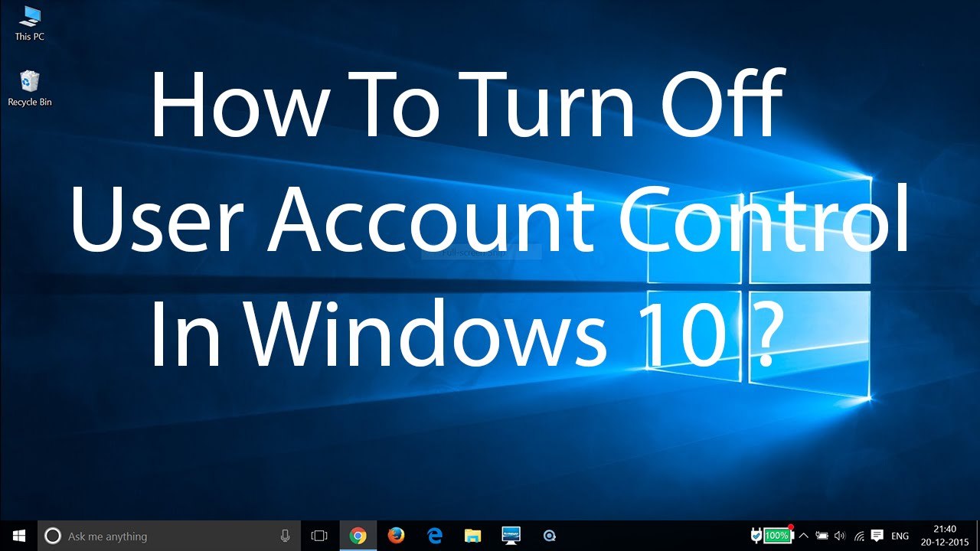This screenshot has height=551, width=980.
Task: Open the Lenovo monitor app in taskbar
Action: [511, 536]
